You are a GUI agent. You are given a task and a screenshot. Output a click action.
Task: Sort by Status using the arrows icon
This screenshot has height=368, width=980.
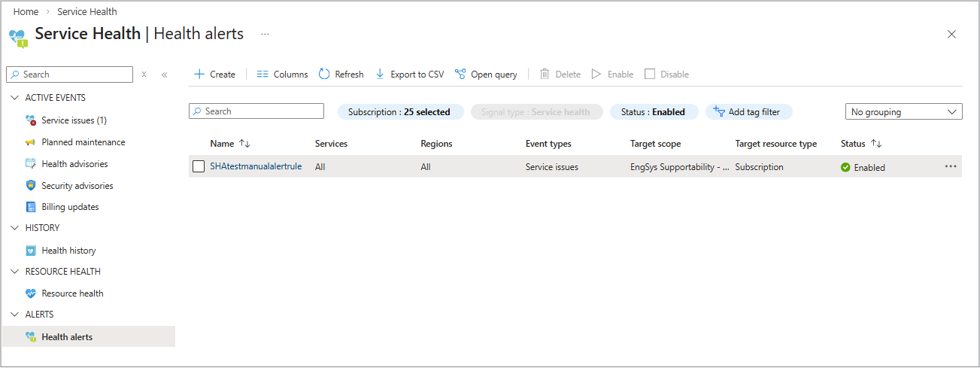point(876,143)
